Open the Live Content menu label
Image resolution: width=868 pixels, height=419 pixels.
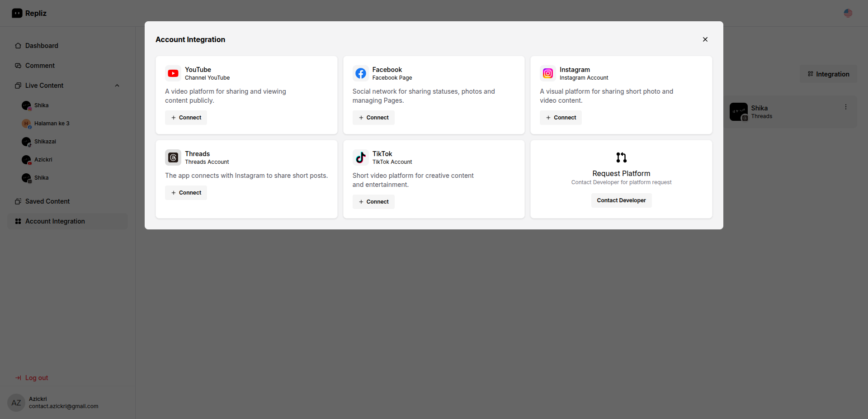pyautogui.click(x=44, y=86)
